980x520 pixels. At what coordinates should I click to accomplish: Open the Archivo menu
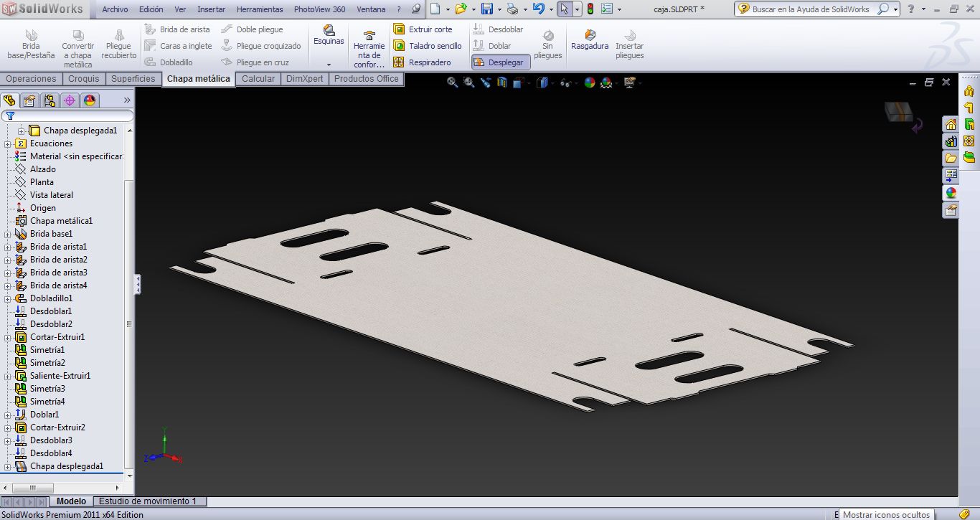tap(115, 9)
